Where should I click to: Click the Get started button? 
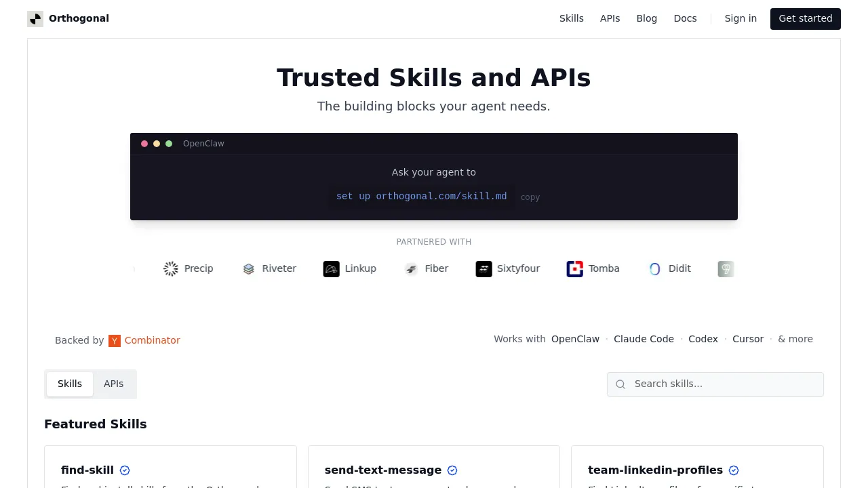806,19
